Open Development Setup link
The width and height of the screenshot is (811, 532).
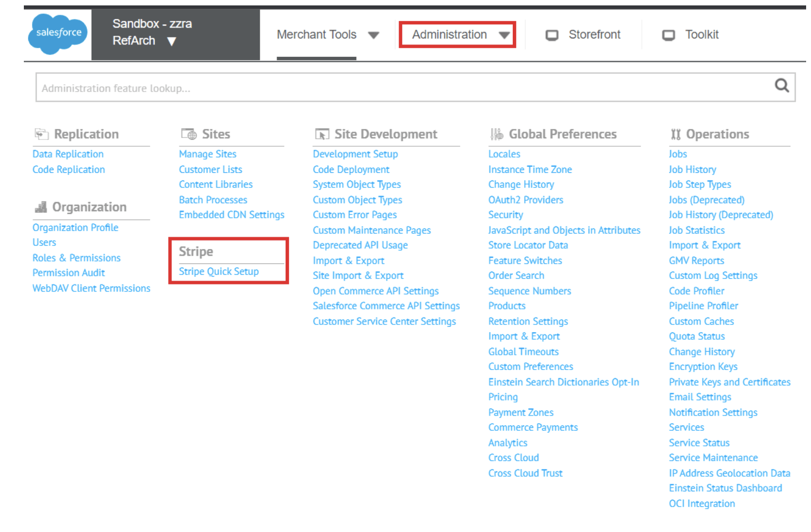[356, 154]
